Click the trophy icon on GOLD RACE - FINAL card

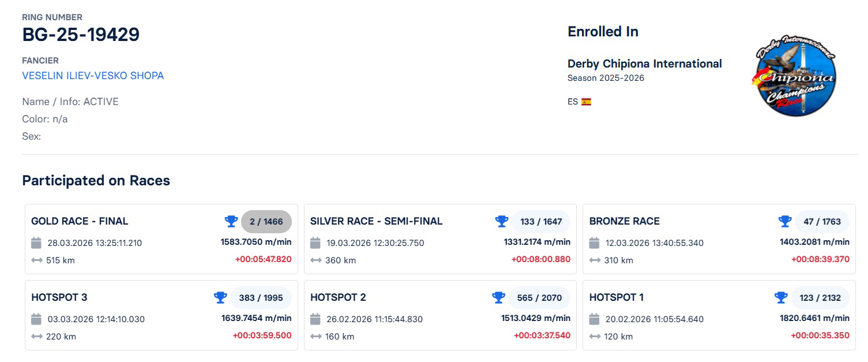pos(231,221)
